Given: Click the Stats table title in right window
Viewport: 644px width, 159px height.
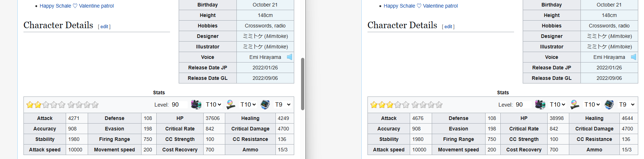Looking at the screenshot, I should click(x=503, y=93).
